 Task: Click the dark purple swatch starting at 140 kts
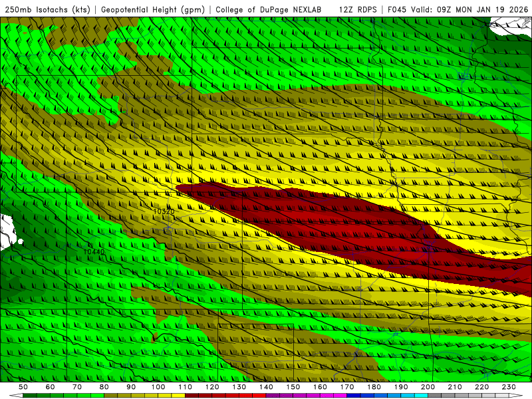273,396
